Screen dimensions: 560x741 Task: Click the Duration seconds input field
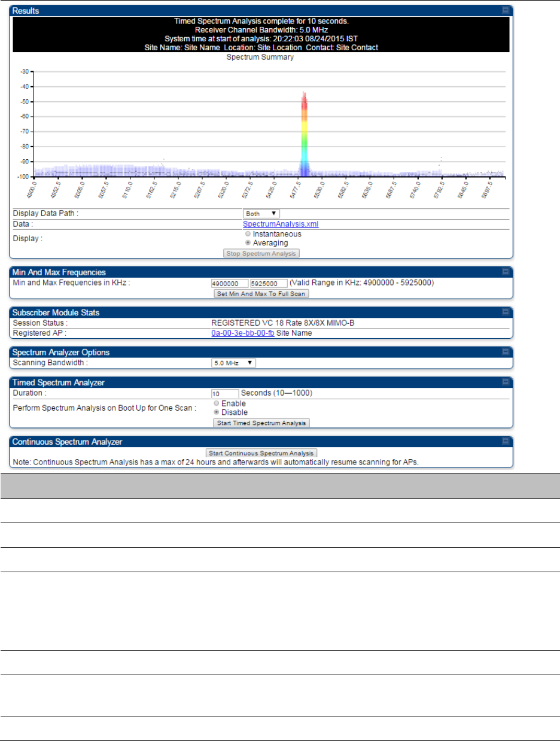[x=225, y=394]
